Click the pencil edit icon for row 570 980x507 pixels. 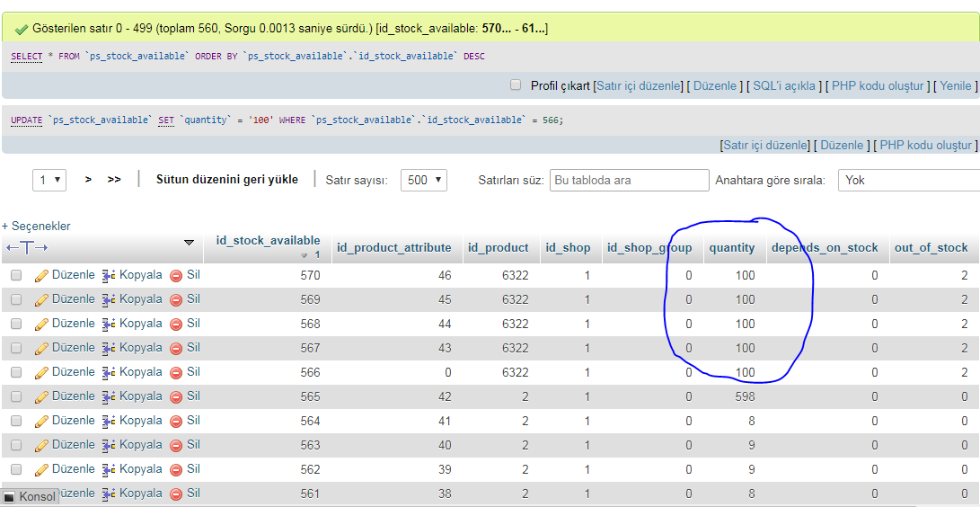41,275
